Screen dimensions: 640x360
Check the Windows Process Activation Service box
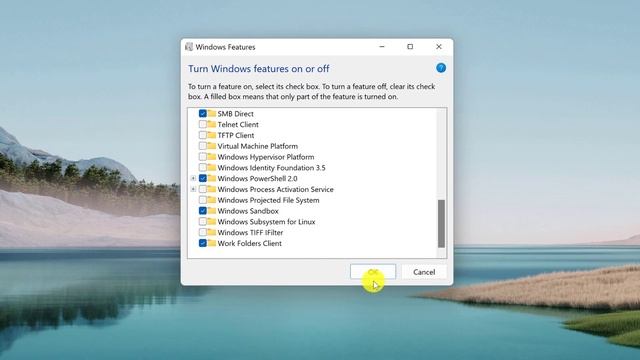202,189
